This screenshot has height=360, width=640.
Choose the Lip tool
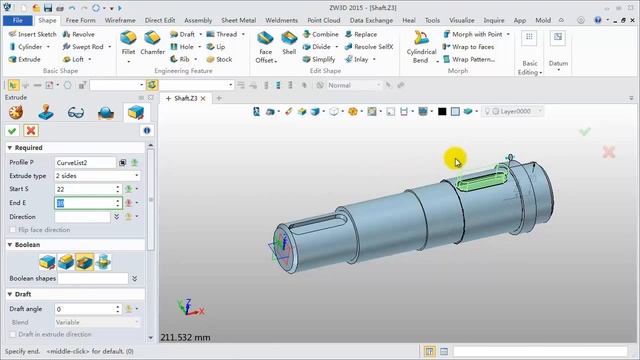point(216,47)
